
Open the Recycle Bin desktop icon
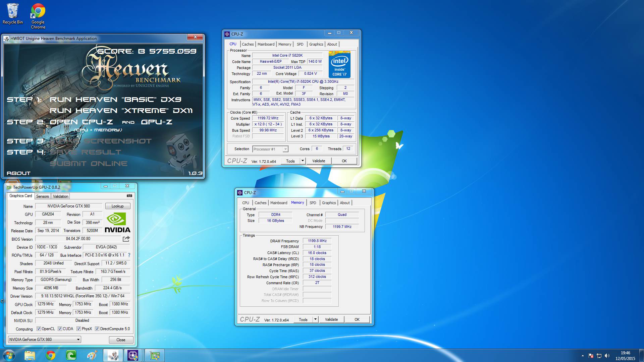click(x=13, y=13)
